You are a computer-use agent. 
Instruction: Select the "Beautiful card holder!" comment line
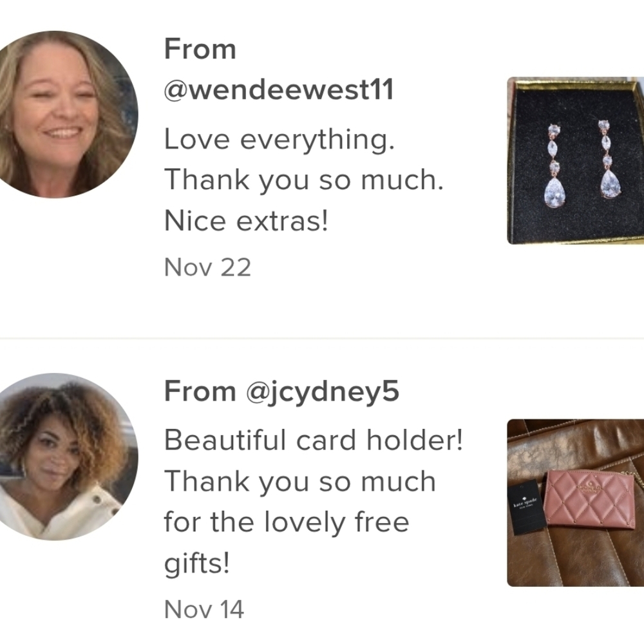[x=313, y=440]
